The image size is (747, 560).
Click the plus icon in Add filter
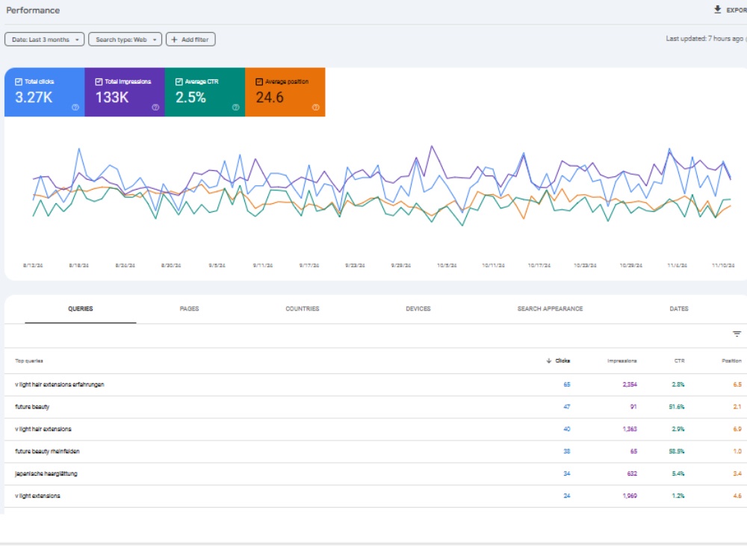click(174, 40)
